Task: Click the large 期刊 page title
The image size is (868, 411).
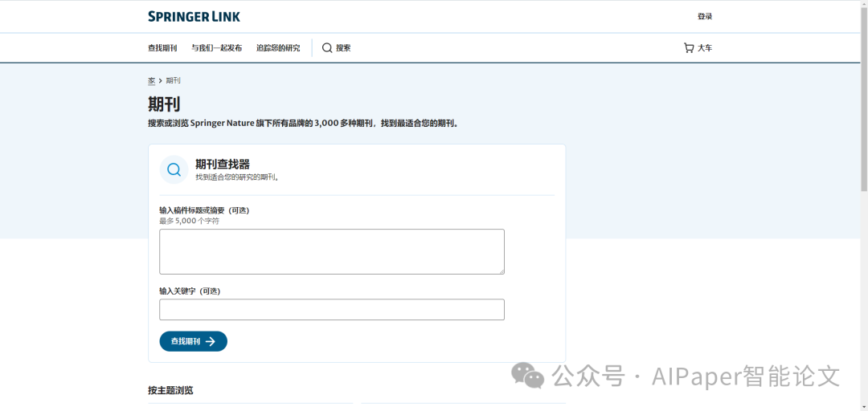Action: [x=164, y=104]
